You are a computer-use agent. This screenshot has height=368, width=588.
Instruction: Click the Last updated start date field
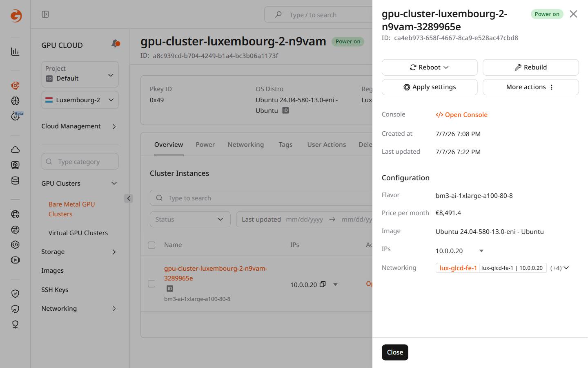(x=305, y=219)
